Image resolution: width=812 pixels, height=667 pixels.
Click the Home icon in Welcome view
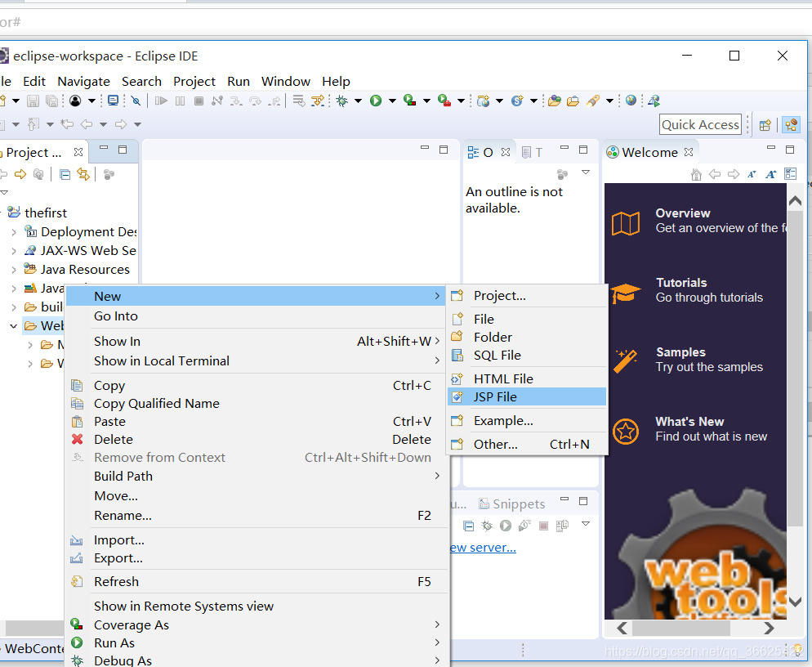696,175
